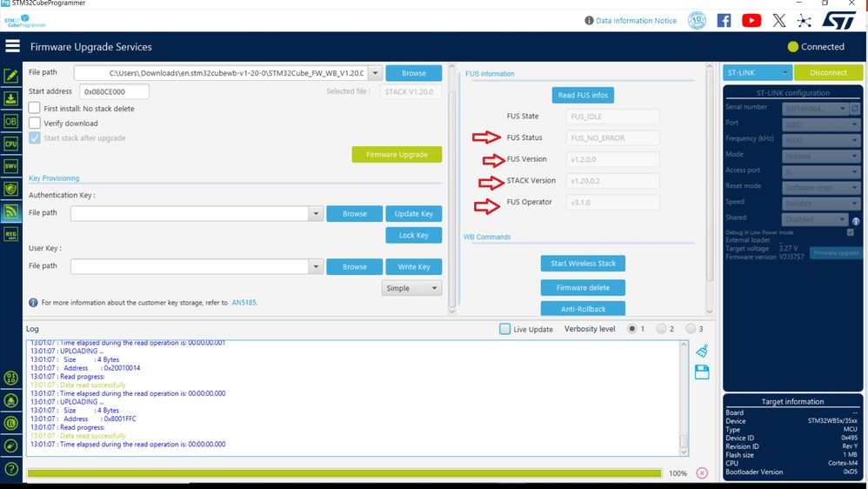868x489 pixels.
Task: Click the sidebar icon above help
Action: click(x=11, y=445)
